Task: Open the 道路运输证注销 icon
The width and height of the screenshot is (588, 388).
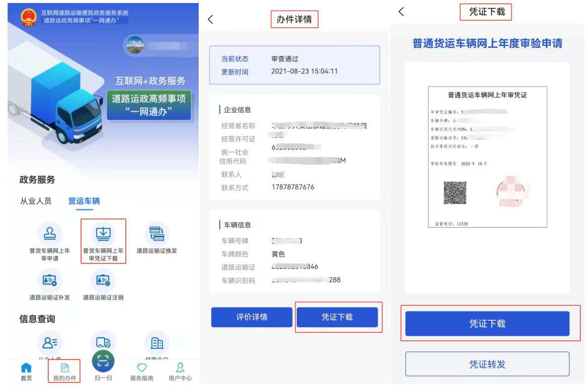Action: click(103, 279)
